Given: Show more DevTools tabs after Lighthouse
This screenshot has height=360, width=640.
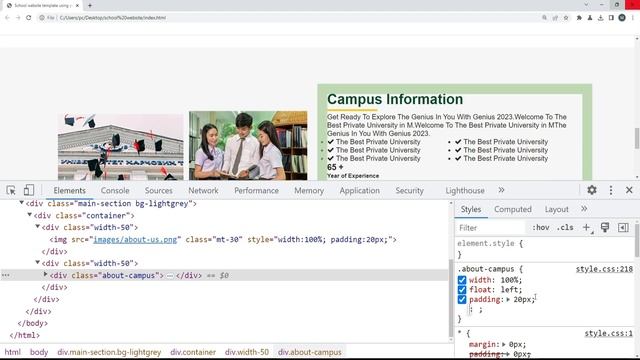Looking at the screenshot, I should [x=501, y=190].
